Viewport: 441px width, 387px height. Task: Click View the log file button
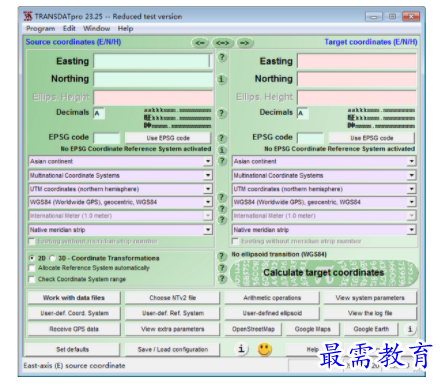[x=370, y=313]
